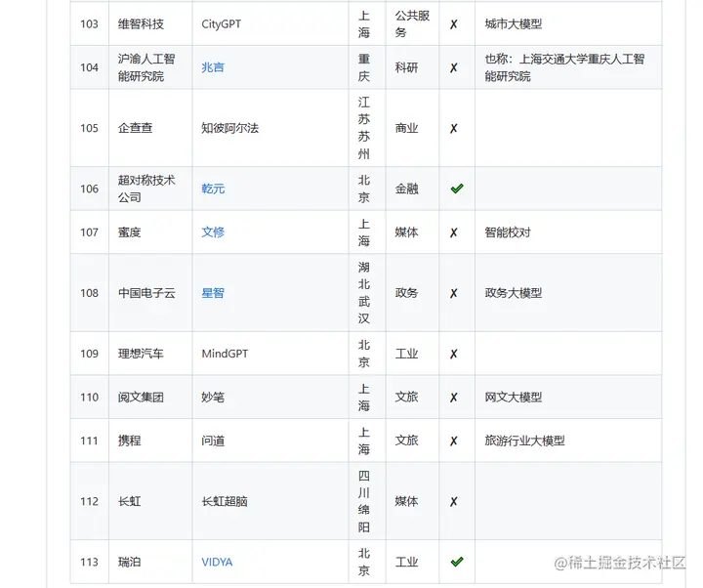Click the X mark in the 长虹 row
This screenshot has height=588, width=703.
pyautogui.click(x=454, y=501)
